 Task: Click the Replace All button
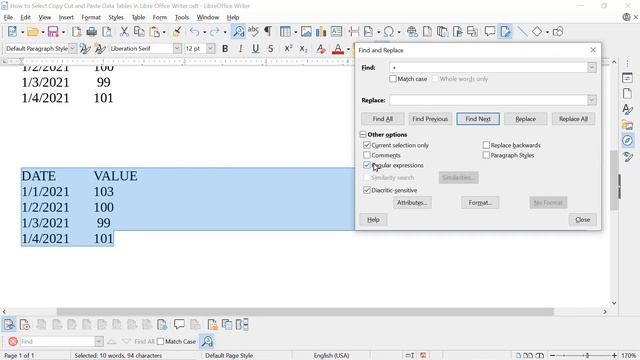click(573, 119)
